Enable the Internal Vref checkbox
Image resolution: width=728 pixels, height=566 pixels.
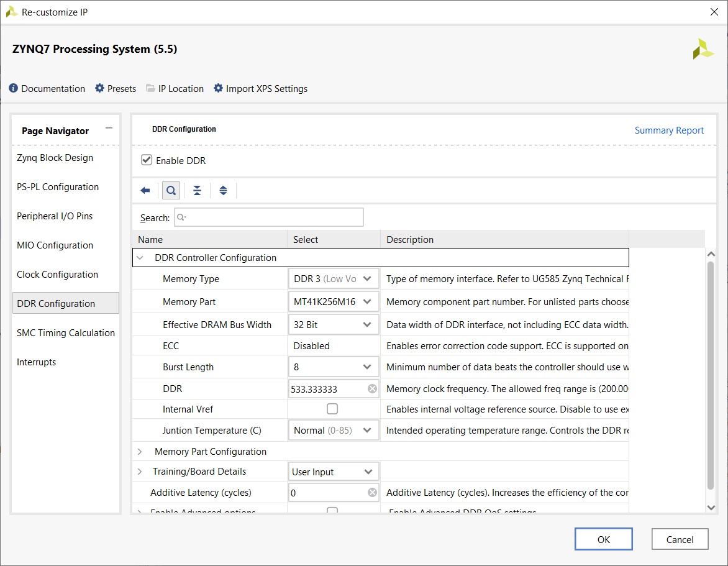(x=332, y=409)
